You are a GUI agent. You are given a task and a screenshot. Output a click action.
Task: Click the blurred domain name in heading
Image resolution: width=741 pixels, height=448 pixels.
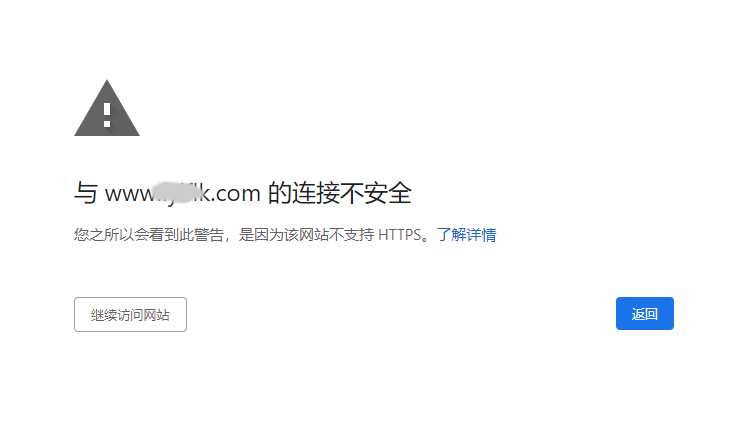[x=182, y=193]
